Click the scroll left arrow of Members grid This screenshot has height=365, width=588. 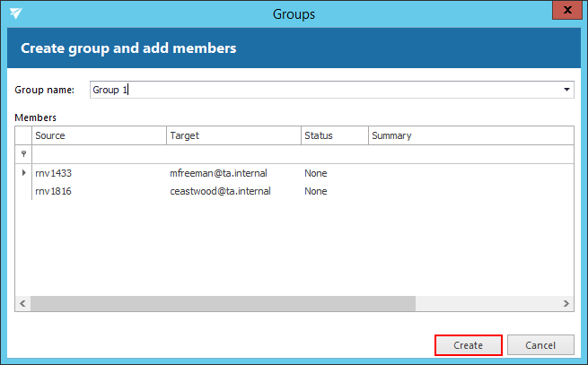click(x=22, y=304)
